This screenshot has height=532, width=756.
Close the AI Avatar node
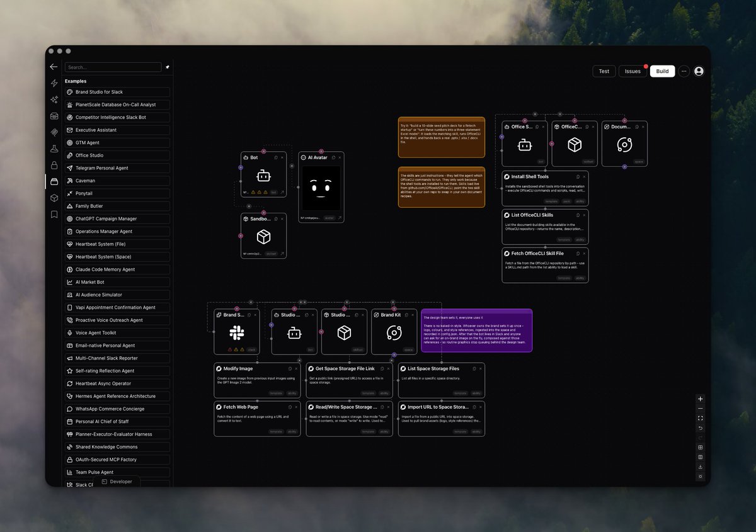[340, 157]
